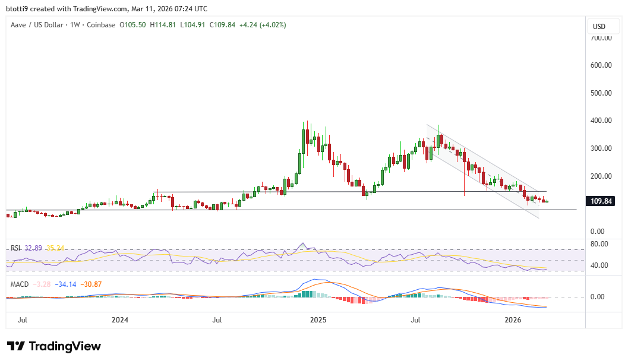
Task: Click the TradingView wordmark text
Action: pos(65,346)
